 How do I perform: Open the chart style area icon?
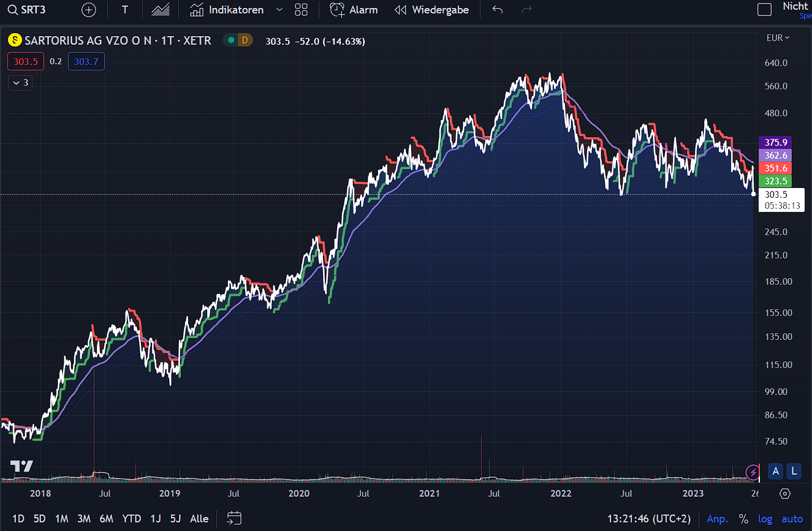[161, 10]
